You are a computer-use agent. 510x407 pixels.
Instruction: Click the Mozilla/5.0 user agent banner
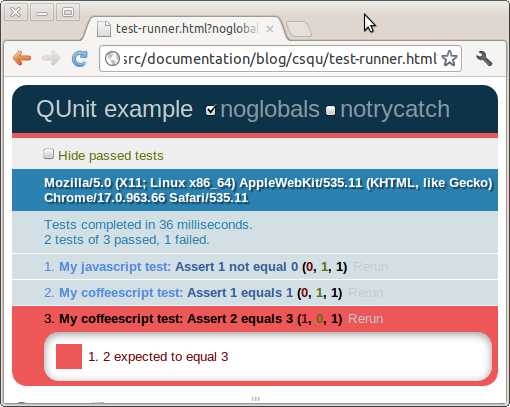255,190
